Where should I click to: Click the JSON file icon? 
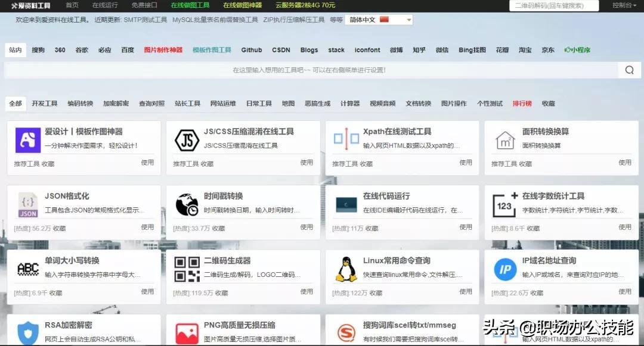tap(28, 205)
